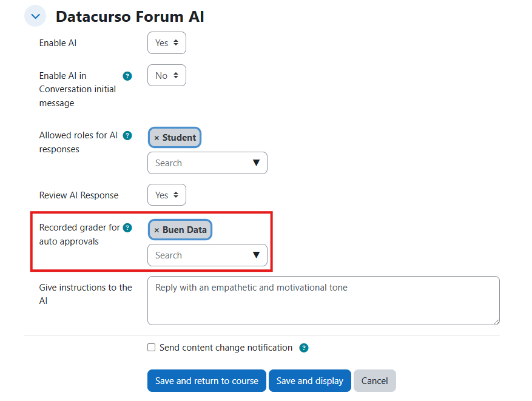532x401 pixels.
Task: Remove the Student role tag
Action: (x=157, y=138)
